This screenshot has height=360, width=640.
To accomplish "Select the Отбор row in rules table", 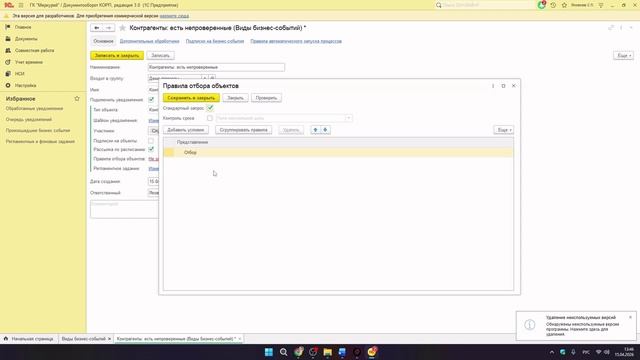I will (x=338, y=152).
